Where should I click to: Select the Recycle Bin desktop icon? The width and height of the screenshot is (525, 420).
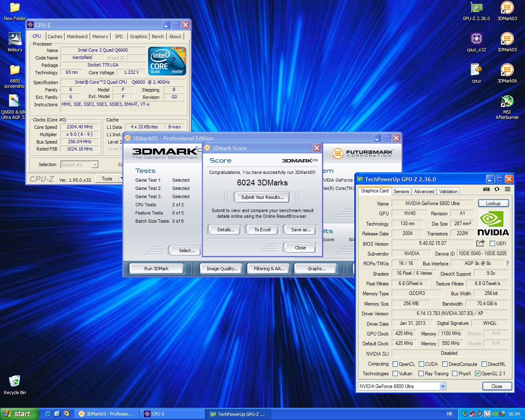[15, 385]
